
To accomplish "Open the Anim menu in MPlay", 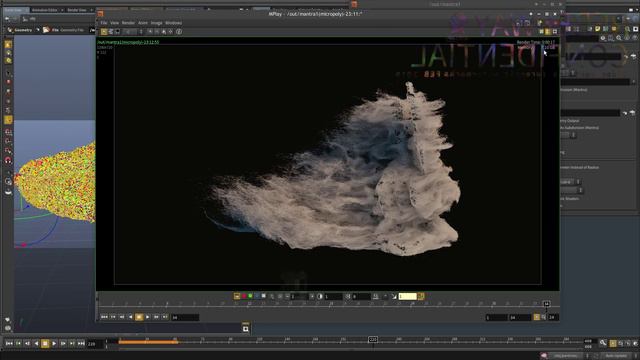I will pos(143,23).
